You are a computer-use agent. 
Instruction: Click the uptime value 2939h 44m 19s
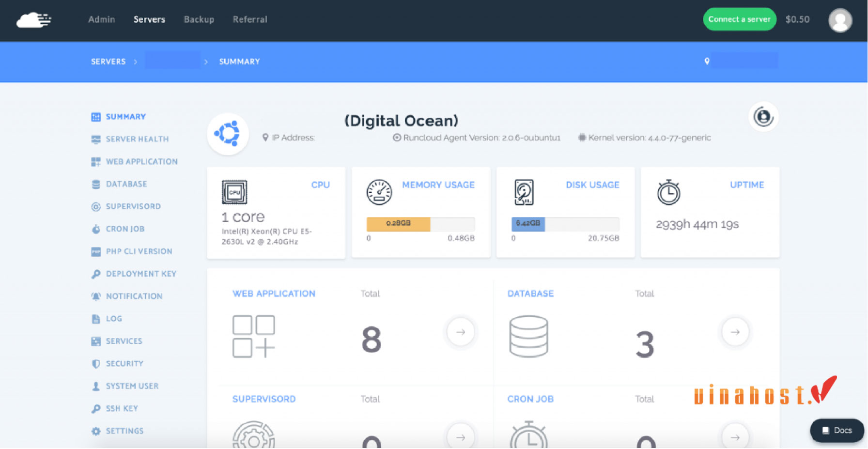697,225
